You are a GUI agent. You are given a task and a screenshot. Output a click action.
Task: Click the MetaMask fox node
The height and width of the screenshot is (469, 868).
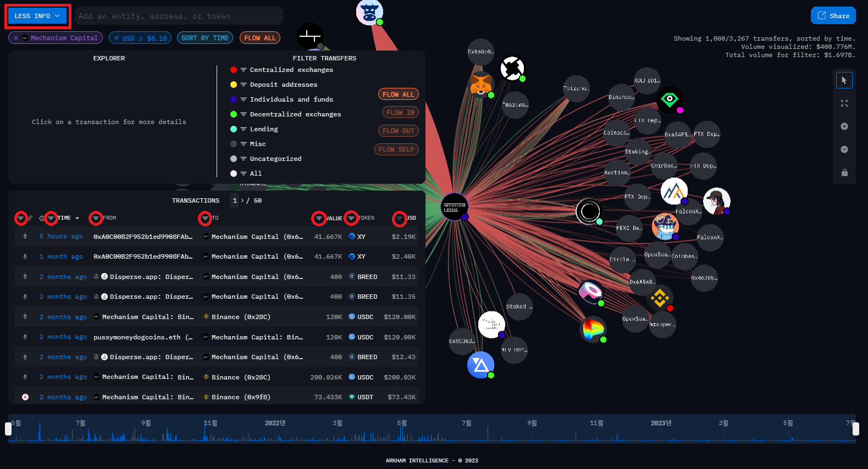pos(480,84)
